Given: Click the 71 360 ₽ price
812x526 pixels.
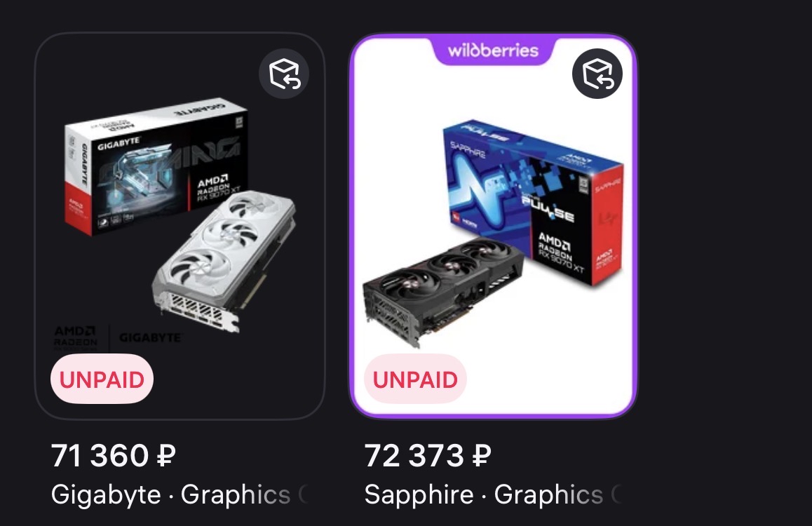Looking at the screenshot, I should pos(114,456).
